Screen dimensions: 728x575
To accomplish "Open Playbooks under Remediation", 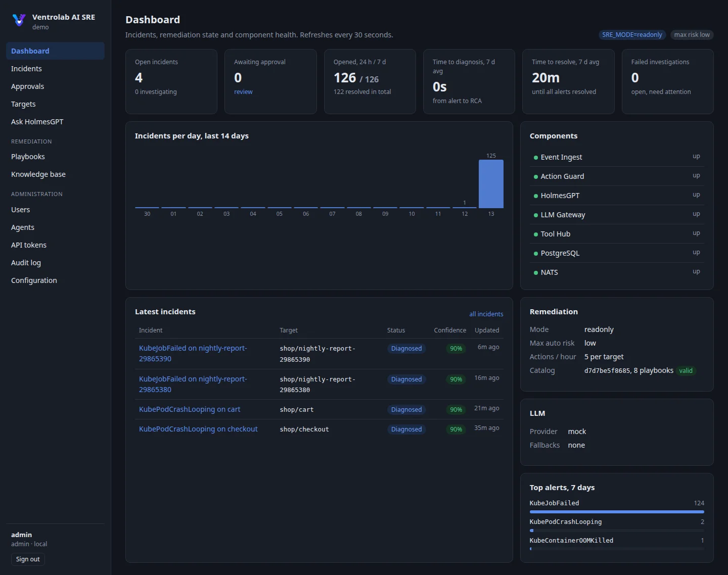I will click(55, 157).
